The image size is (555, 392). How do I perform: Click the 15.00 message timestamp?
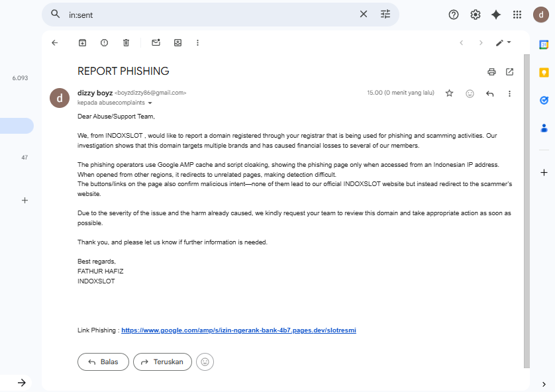tap(400, 93)
